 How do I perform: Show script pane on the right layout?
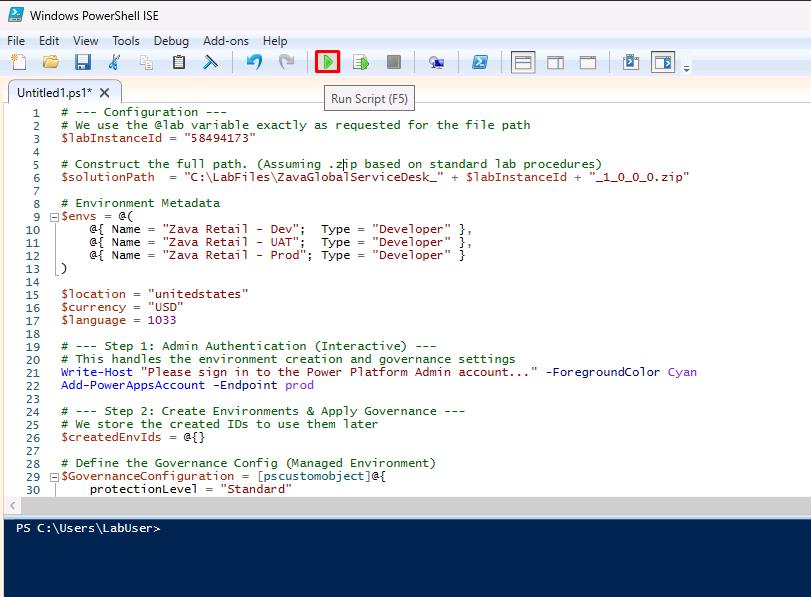coord(555,63)
